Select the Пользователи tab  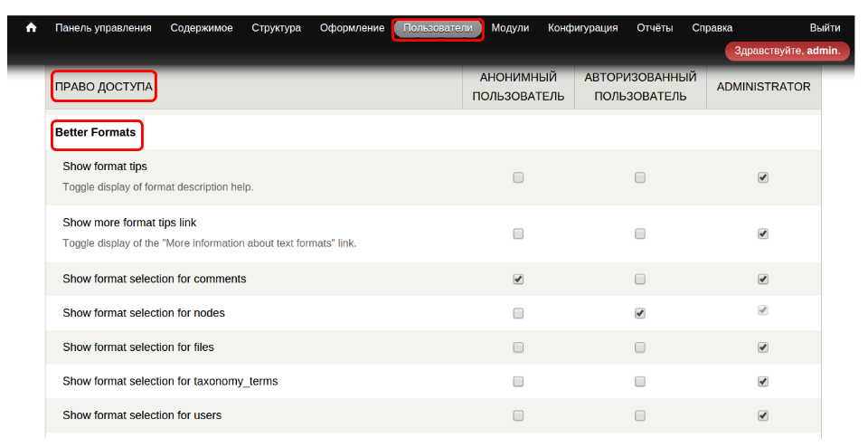[x=438, y=28]
